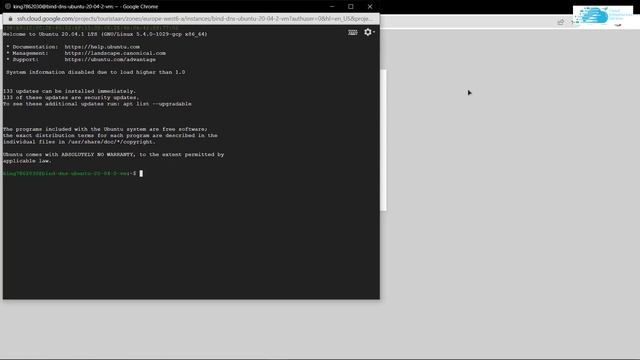Click the 'apt list --upgradable' command text
Screen dimensions: 640x360
point(157,104)
